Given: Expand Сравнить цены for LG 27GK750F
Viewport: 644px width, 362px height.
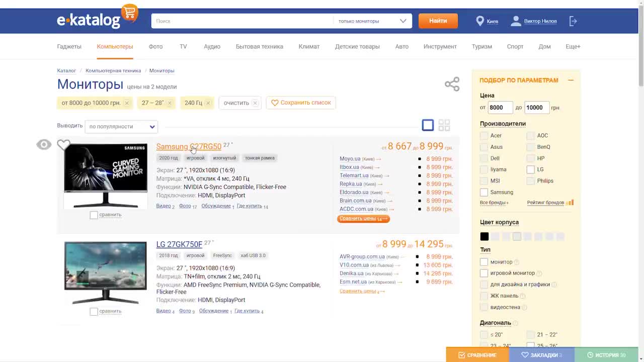Looking at the screenshot, I should pyautogui.click(x=362, y=291).
